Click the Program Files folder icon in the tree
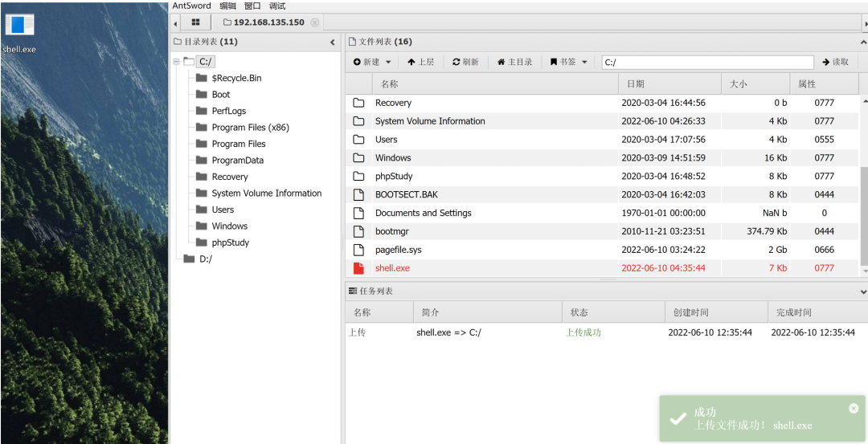Viewport: 868px width, 444px height. coord(202,144)
